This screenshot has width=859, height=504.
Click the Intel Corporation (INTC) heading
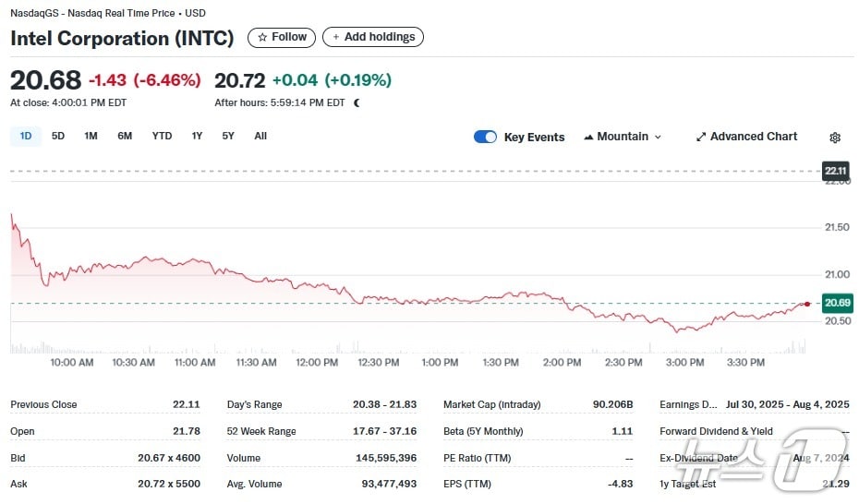pos(122,39)
